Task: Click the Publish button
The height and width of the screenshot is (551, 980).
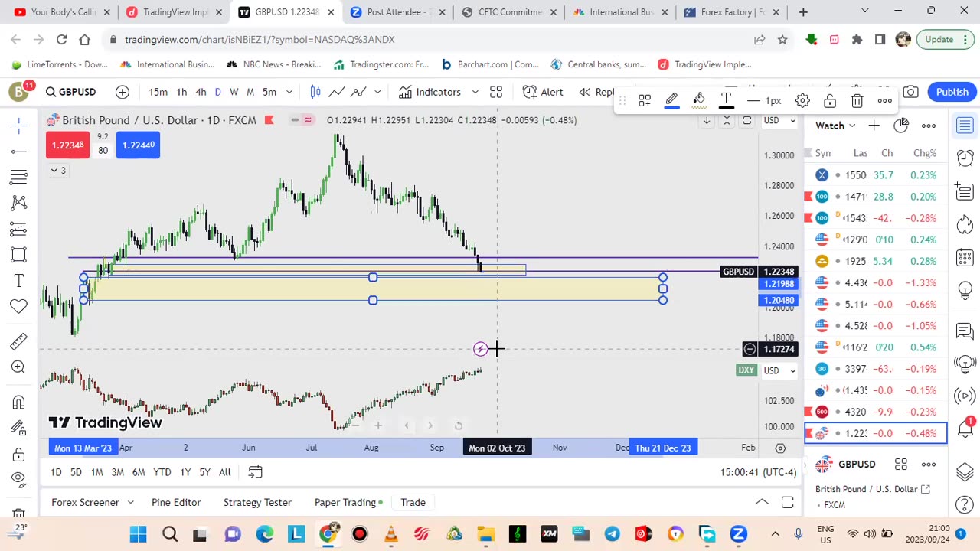Action: tap(952, 92)
